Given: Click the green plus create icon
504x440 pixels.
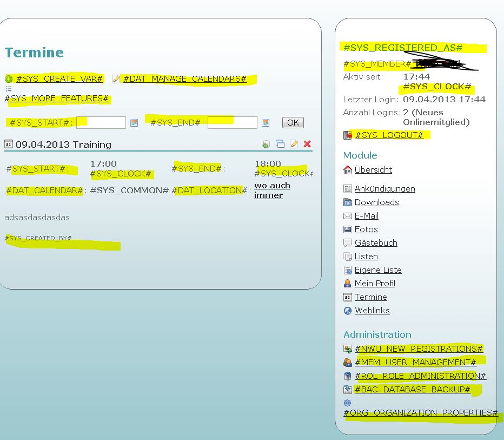Looking at the screenshot, I should 9,79.
